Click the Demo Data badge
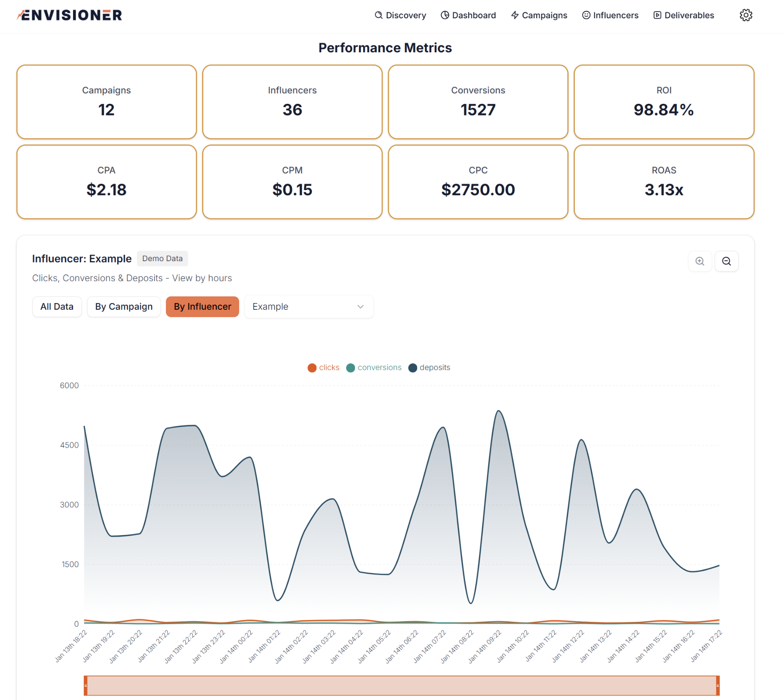The width and height of the screenshot is (784, 700). pos(162,258)
